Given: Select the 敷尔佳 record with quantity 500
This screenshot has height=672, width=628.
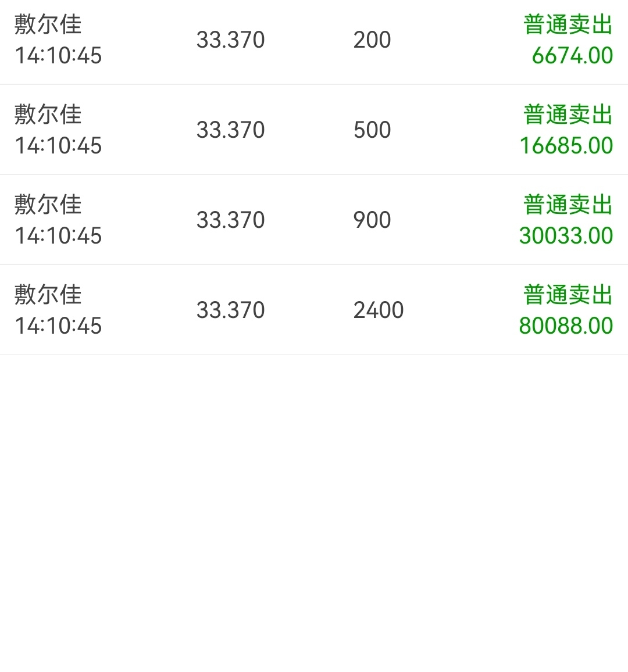Looking at the screenshot, I should coord(314,130).
